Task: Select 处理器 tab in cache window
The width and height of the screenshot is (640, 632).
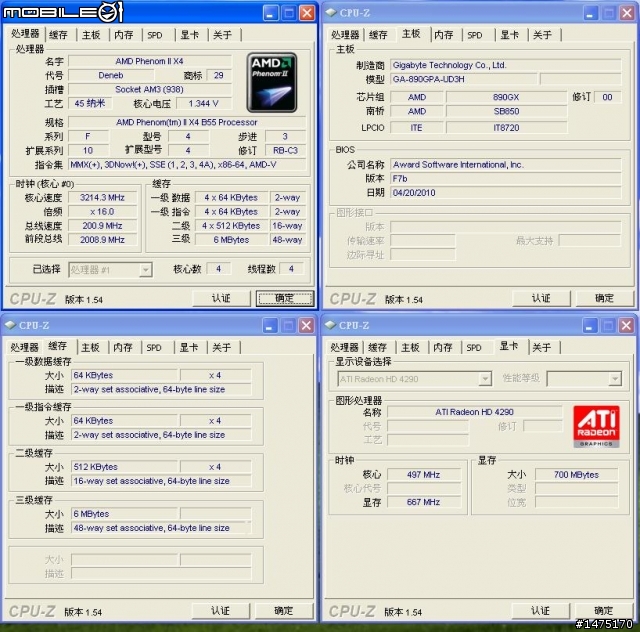Action: click(24, 348)
